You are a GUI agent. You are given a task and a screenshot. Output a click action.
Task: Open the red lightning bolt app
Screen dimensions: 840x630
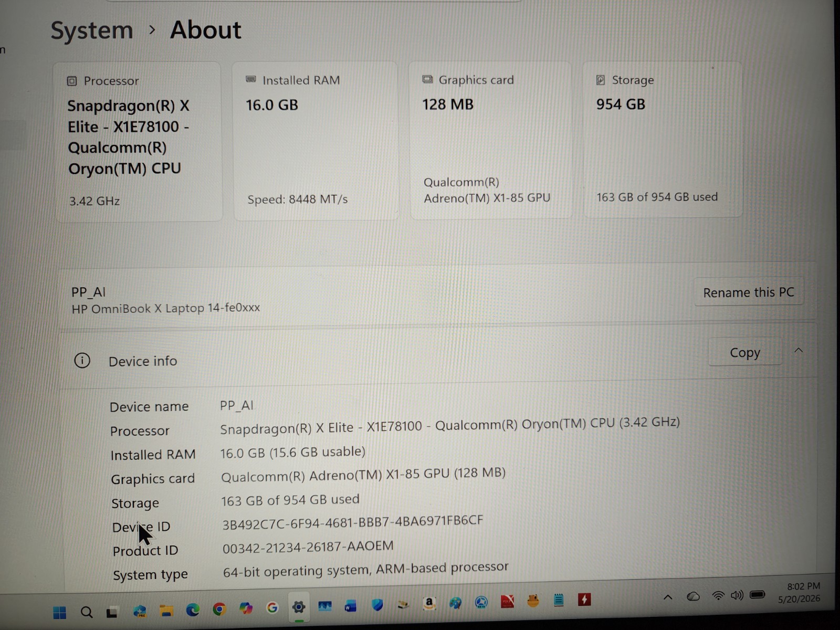pyautogui.click(x=584, y=600)
